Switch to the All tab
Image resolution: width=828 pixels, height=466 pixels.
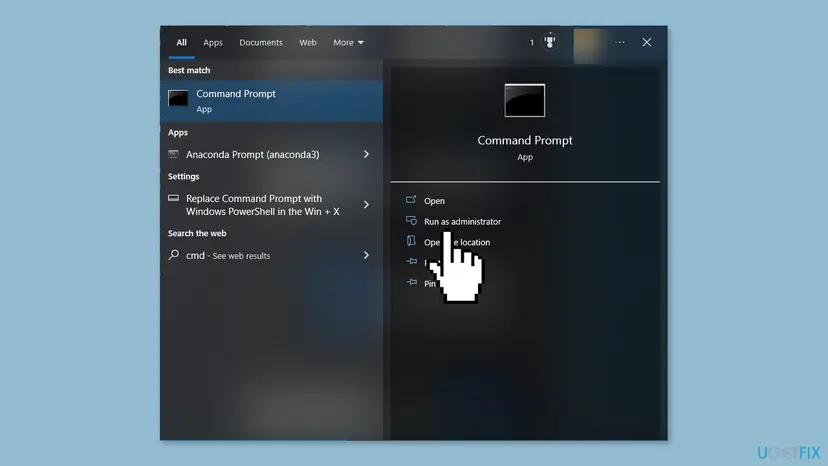click(181, 42)
